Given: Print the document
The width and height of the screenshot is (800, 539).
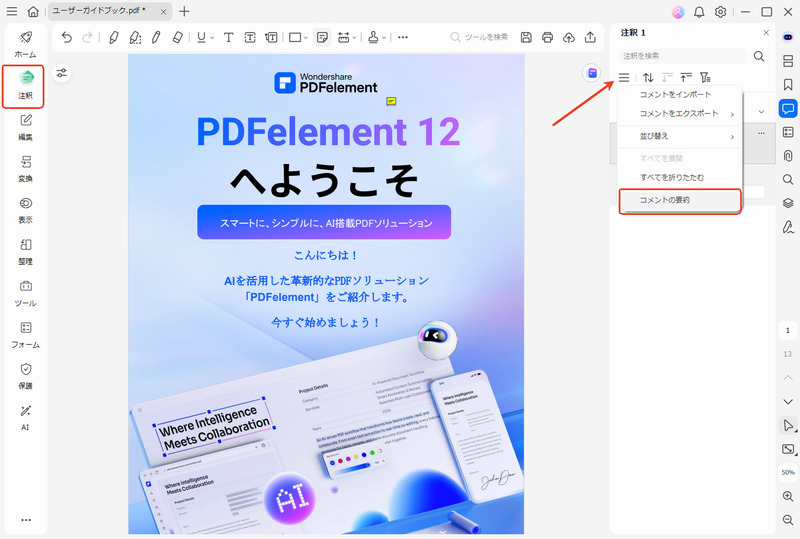Looking at the screenshot, I should (x=547, y=37).
